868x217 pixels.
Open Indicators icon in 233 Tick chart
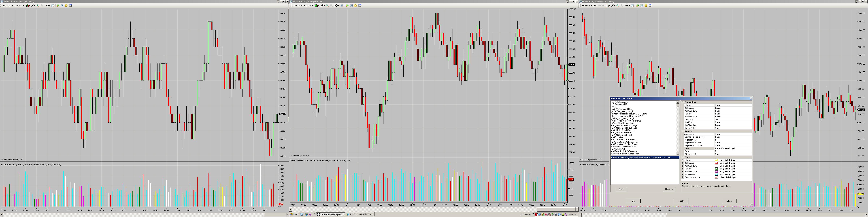pyautogui.click(x=62, y=6)
